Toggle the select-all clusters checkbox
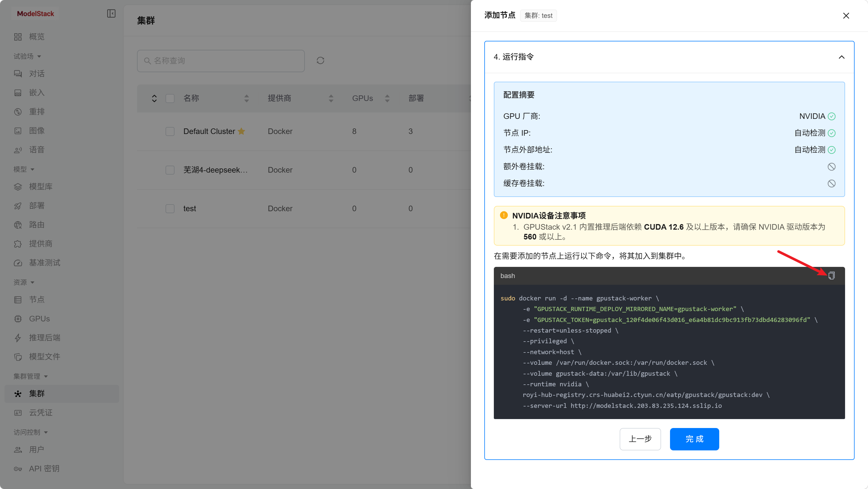The height and width of the screenshot is (489, 868). [x=170, y=98]
